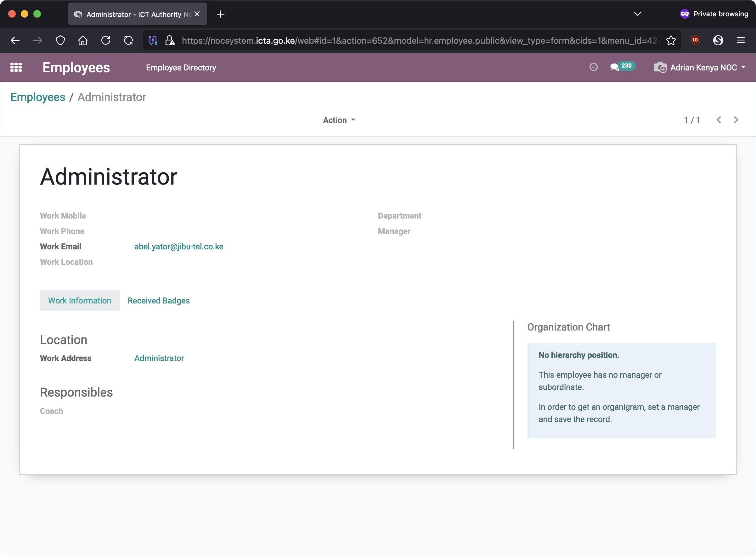Screen dimensions: 756x556
Task: Open the Odoo apps grid menu
Action: pos(16,67)
